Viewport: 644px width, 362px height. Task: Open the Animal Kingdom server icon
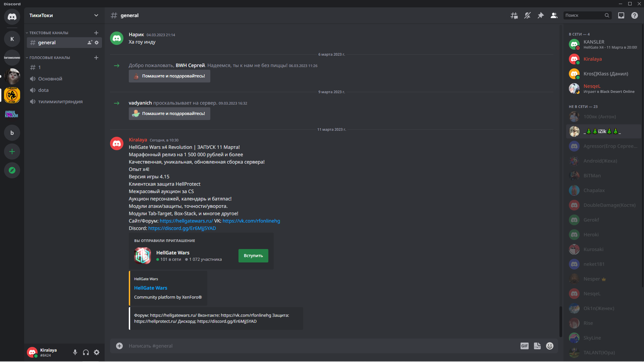pos(12,114)
